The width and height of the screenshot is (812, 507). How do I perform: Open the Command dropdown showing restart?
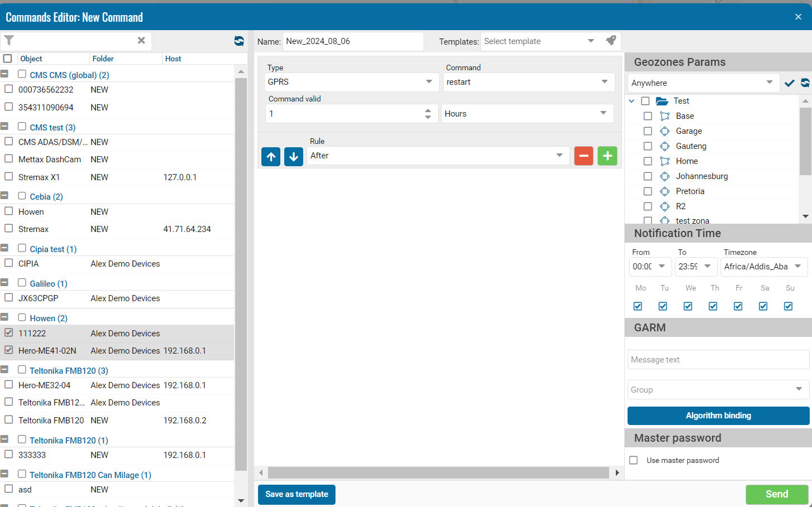click(528, 82)
